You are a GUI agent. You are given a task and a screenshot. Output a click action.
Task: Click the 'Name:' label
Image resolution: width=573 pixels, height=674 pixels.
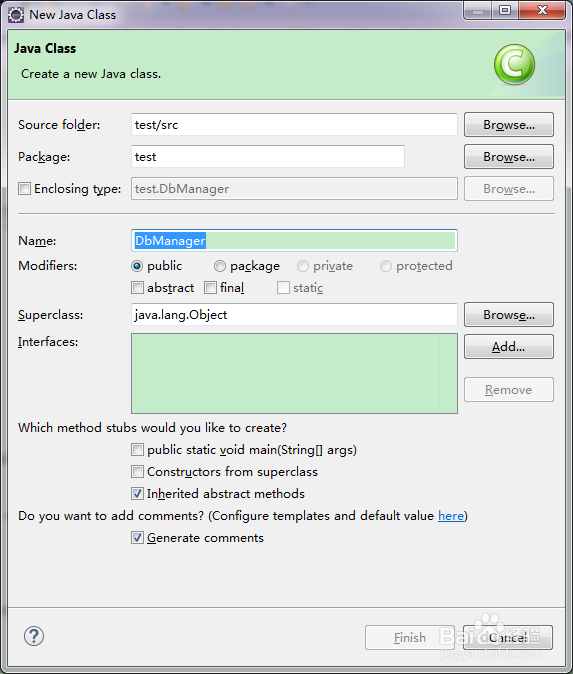click(37, 241)
